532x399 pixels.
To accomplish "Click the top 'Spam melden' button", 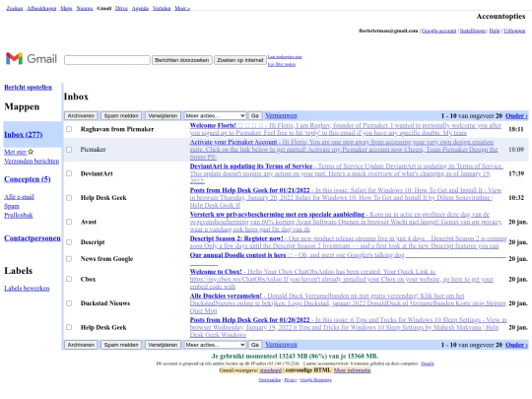I will [121, 115].
